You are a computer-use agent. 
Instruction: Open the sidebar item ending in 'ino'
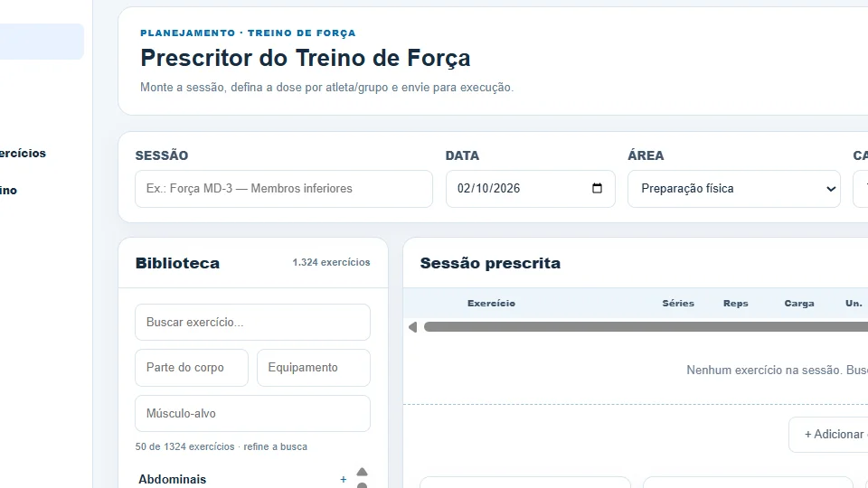8,191
